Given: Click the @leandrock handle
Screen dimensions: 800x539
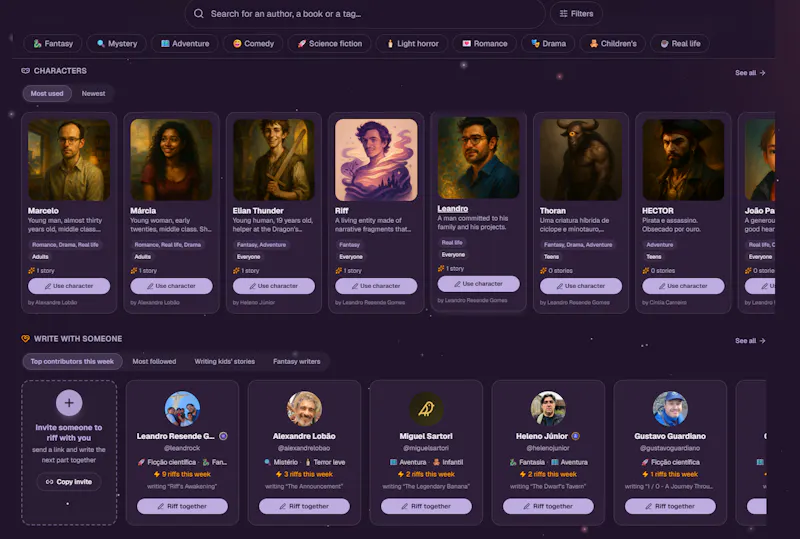Looking at the screenshot, I should point(182,448).
